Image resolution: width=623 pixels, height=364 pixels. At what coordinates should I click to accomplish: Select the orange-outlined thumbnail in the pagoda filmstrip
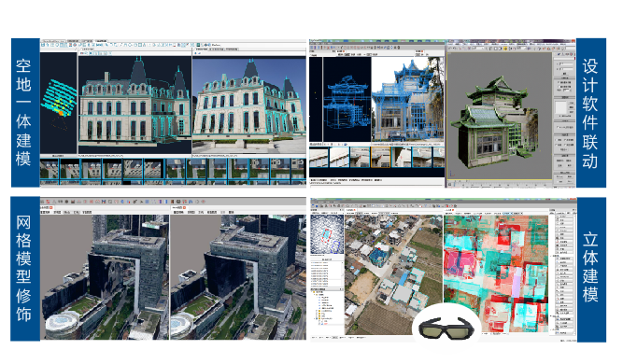(380, 157)
